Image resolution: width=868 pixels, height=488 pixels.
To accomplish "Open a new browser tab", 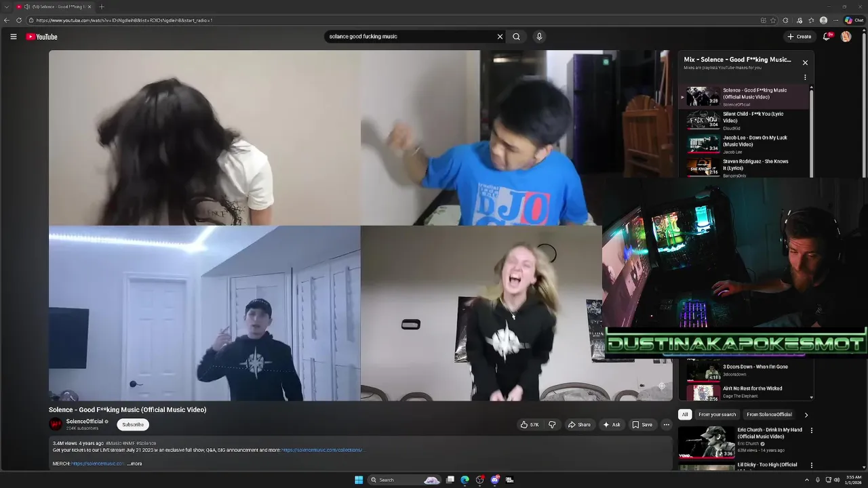I will point(102,7).
